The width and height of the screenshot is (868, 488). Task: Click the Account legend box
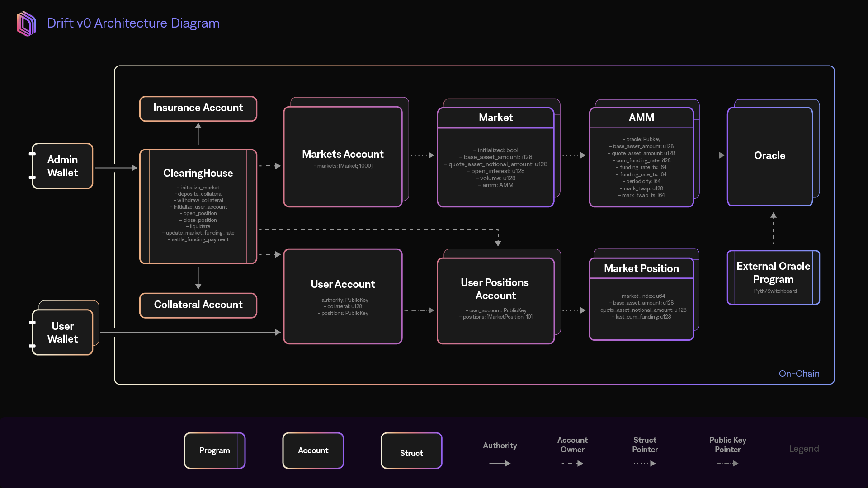[313, 450]
